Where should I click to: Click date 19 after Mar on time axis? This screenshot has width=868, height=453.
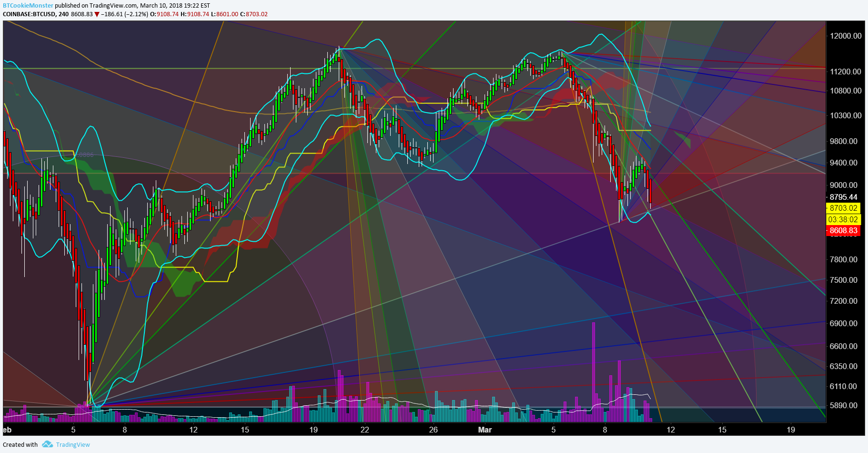tap(791, 430)
